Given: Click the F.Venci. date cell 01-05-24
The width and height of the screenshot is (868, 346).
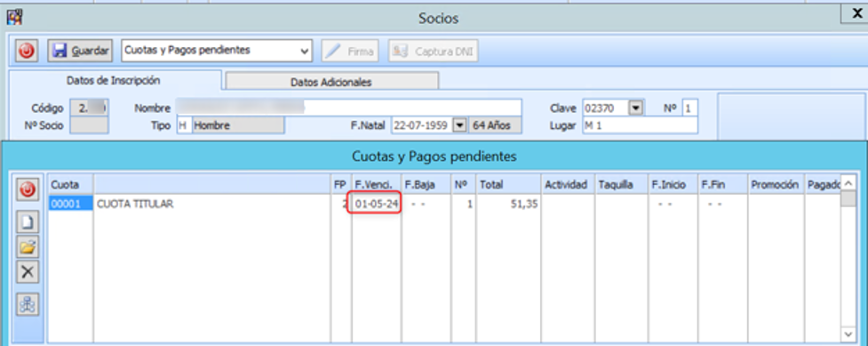Looking at the screenshot, I should [377, 204].
